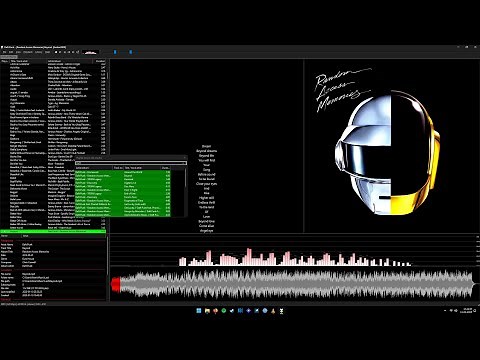Click the Value column header in properties panel
The width and height of the screenshot is (480, 360).
coord(63,236)
